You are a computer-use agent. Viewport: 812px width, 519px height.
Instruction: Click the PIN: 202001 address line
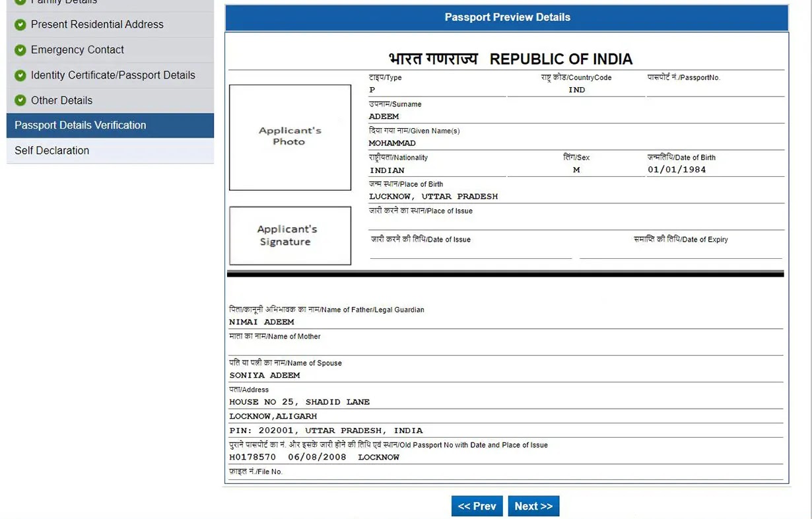pyautogui.click(x=326, y=431)
